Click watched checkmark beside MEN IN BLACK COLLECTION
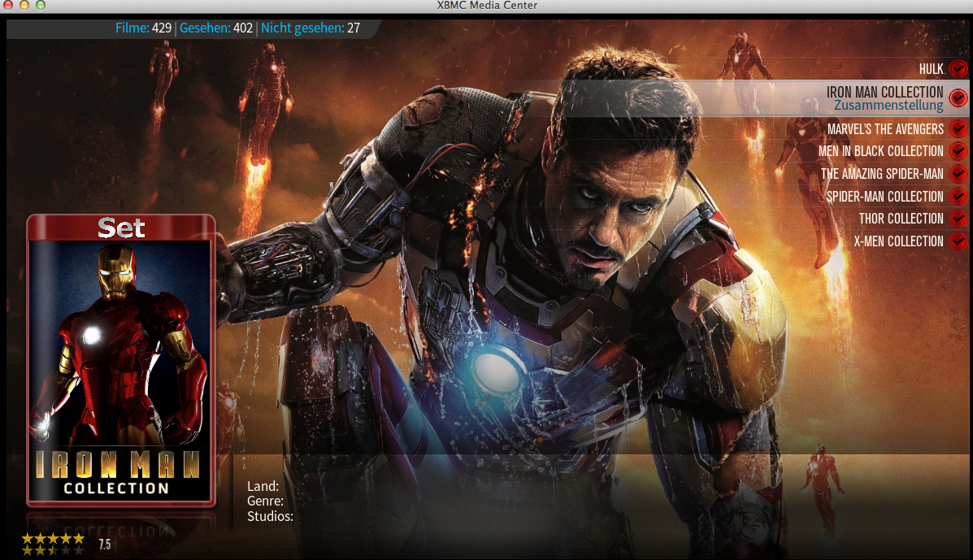The height and width of the screenshot is (560, 973). (x=958, y=151)
